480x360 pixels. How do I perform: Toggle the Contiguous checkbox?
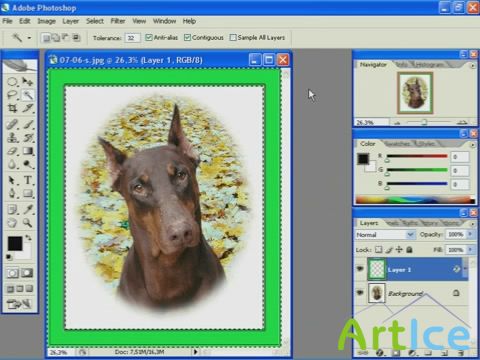coord(187,37)
